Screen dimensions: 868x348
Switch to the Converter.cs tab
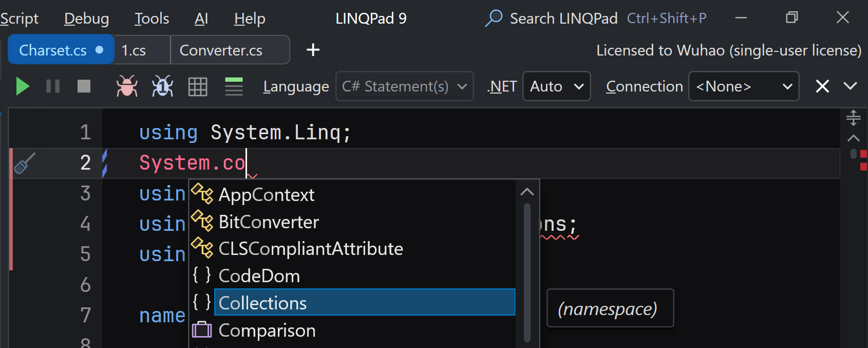pyautogui.click(x=221, y=50)
